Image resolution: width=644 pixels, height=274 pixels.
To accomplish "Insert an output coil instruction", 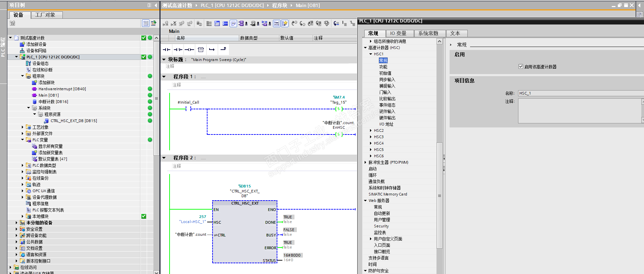I will click(x=189, y=50).
